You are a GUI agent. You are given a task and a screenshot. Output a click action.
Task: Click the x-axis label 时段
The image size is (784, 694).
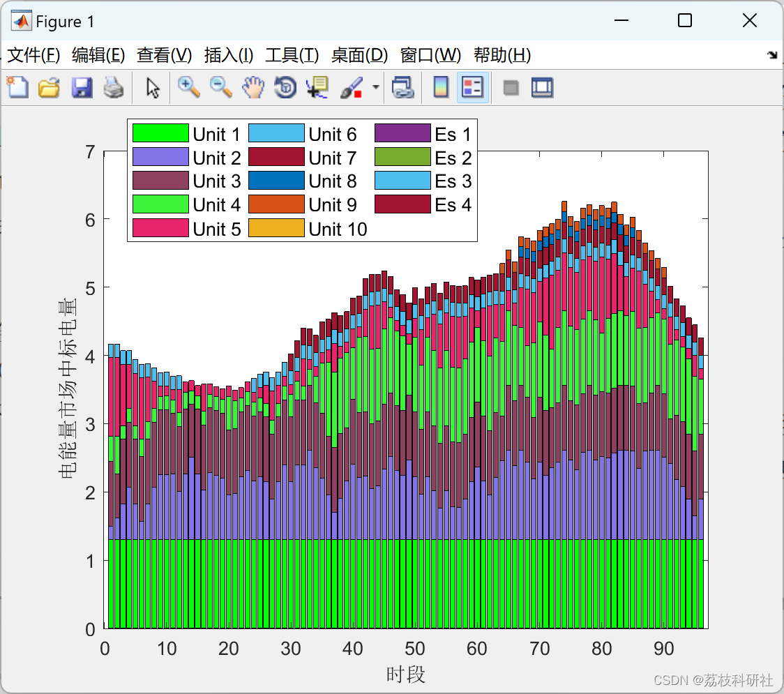coord(405,674)
